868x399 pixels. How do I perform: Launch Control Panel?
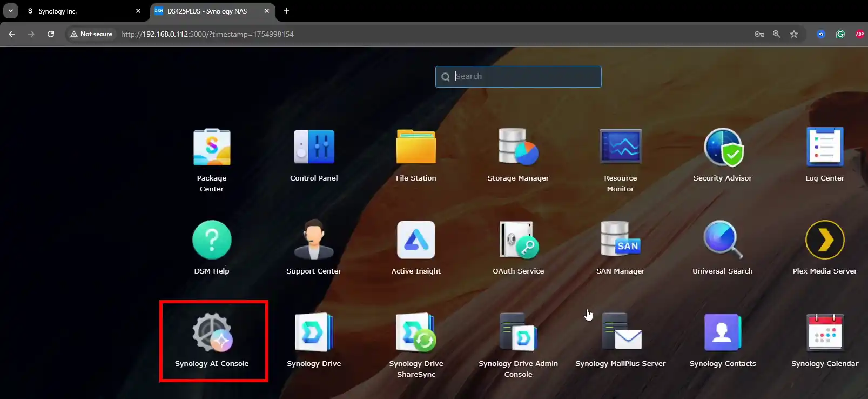point(314,147)
